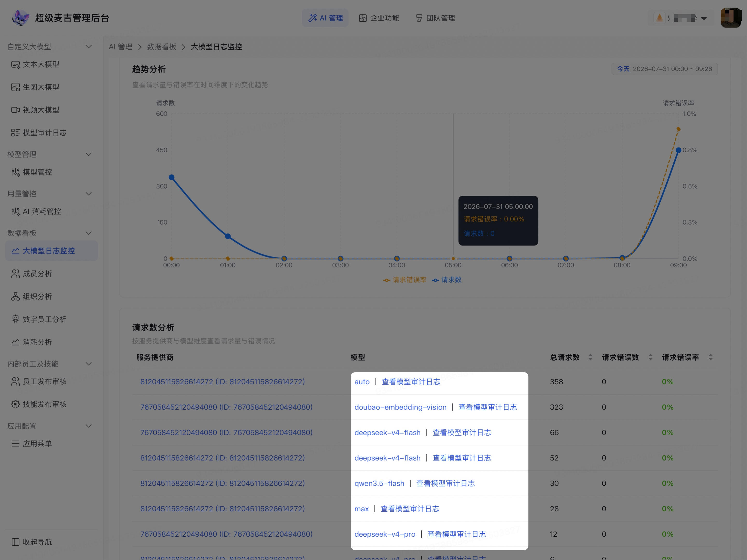Open 消耗分析 sidebar item
The height and width of the screenshot is (560, 747).
tap(51, 342)
